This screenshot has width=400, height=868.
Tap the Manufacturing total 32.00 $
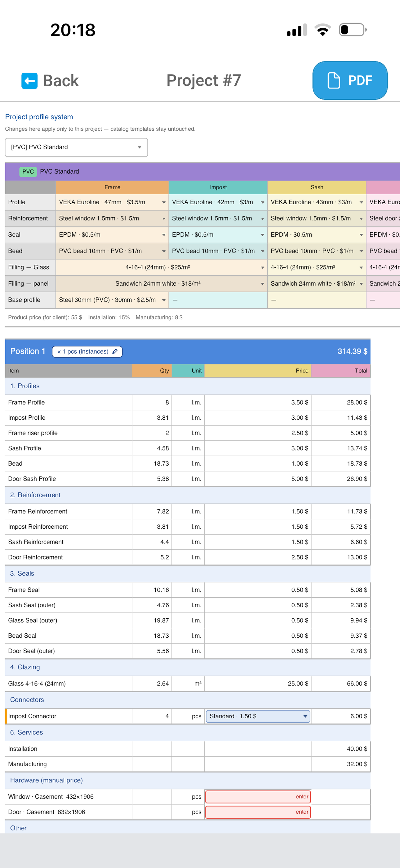[357, 764]
